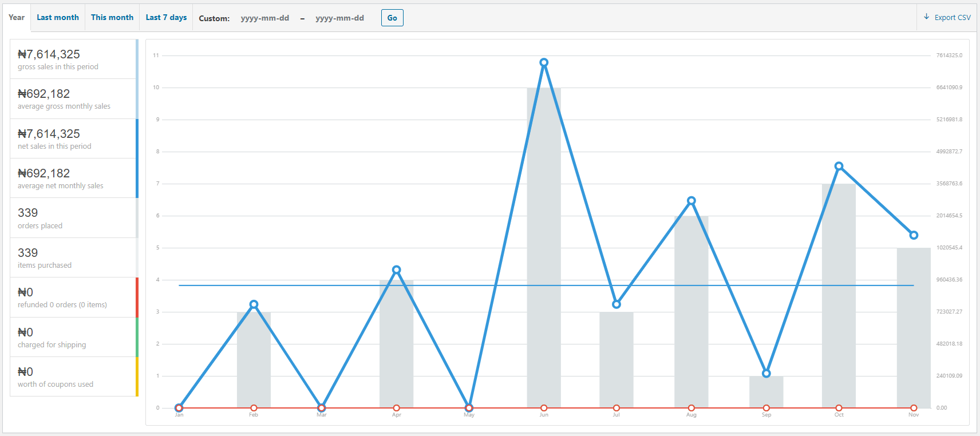
Task: Switch to the Year tab
Action: (17, 18)
